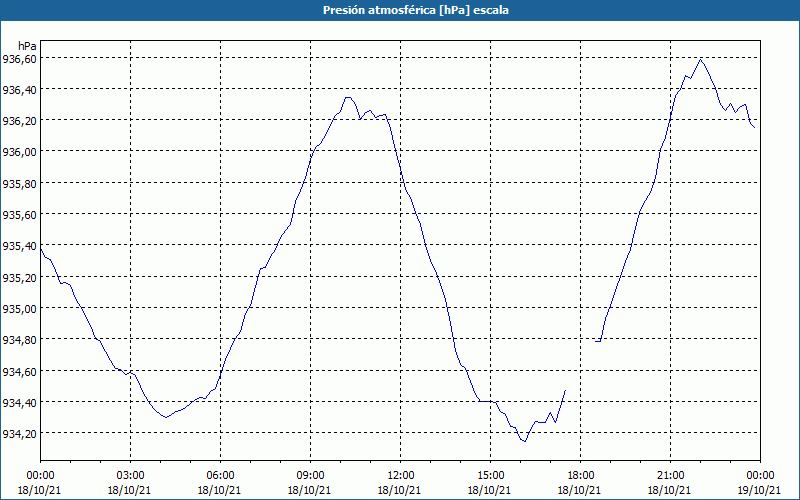
Task: Click the 18/10/21 date beneath 03:00
Action: pos(130,490)
